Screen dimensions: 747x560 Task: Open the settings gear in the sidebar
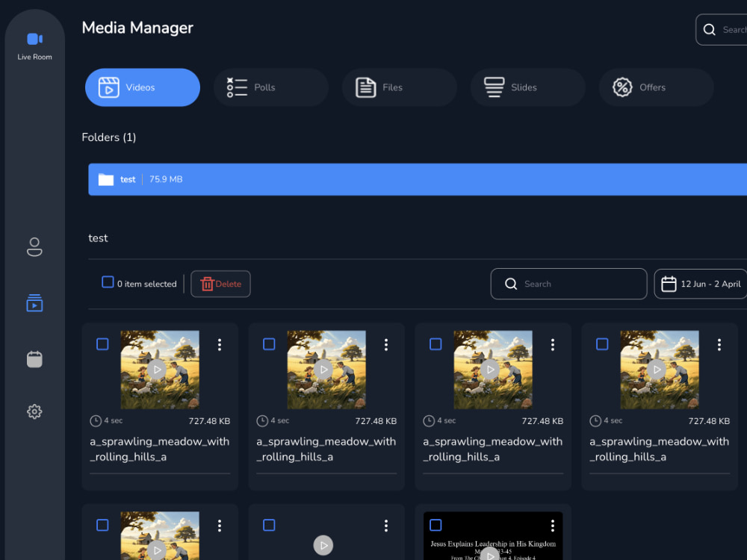34,411
